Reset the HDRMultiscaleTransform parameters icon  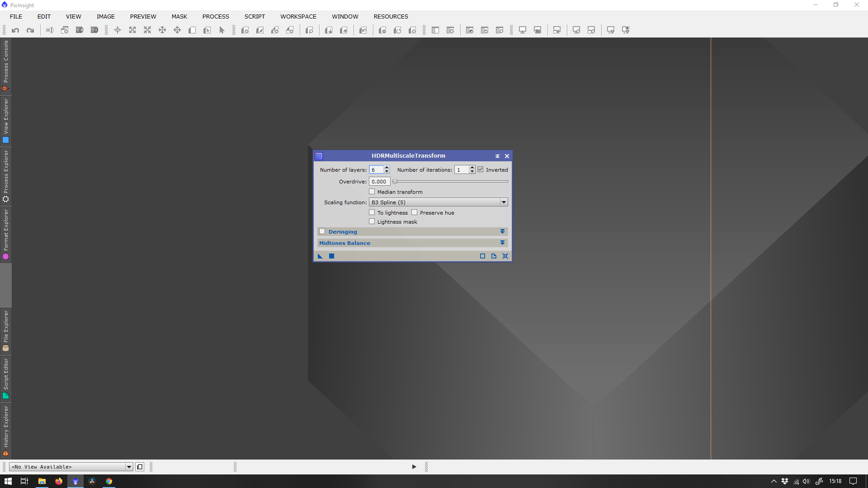pyautogui.click(x=505, y=256)
